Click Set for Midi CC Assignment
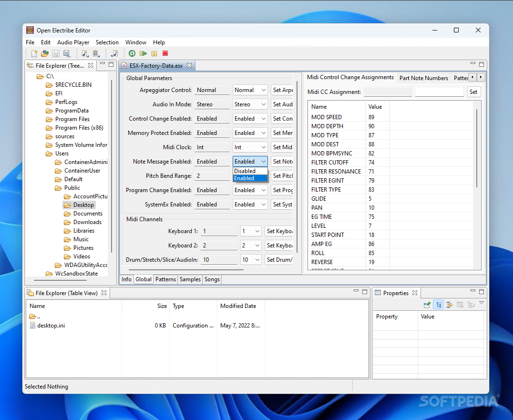 click(473, 92)
